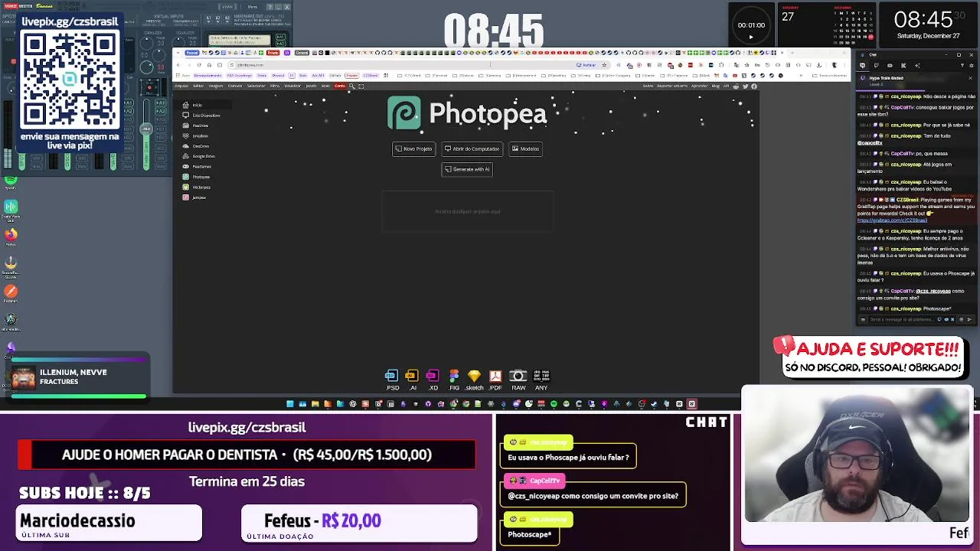Click the chat filter funnel icon
The width and height of the screenshot is (980, 551).
pos(962,65)
